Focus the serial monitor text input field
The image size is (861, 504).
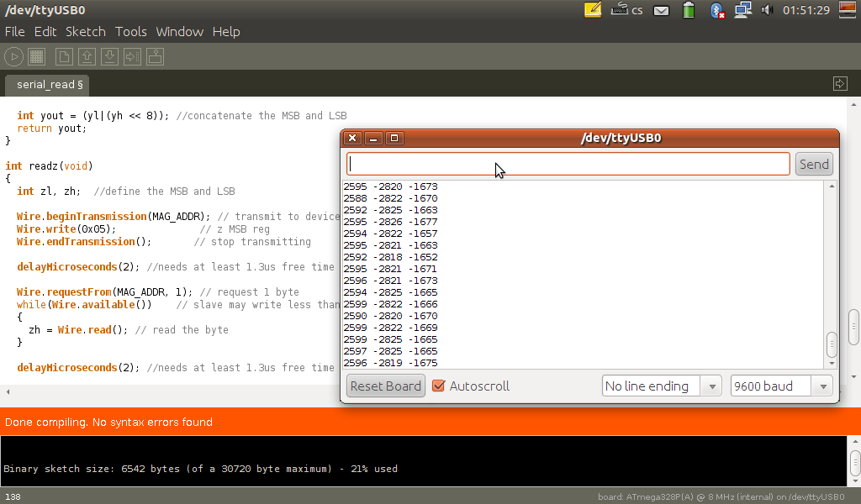coord(568,165)
